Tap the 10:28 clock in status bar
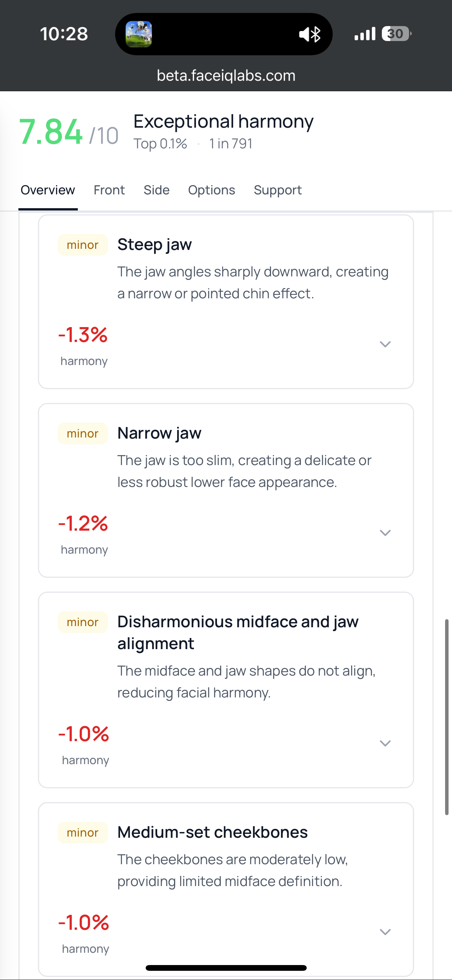The image size is (452, 980). point(64,34)
